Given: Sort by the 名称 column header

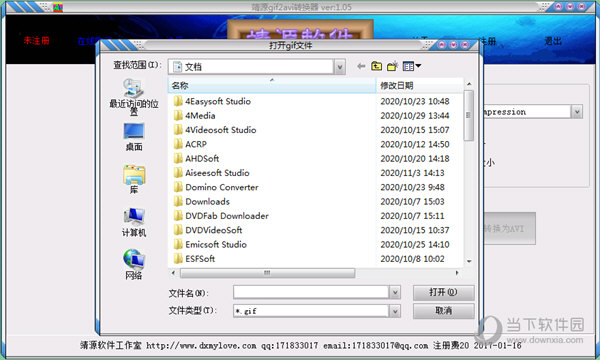Looking at the screenshot, I should tap(272, 85).
